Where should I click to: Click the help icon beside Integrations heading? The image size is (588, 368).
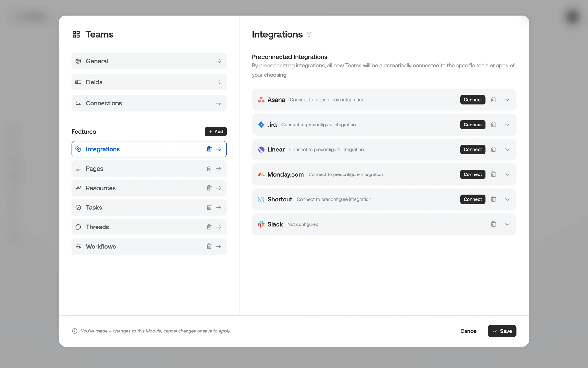point(309,34)
